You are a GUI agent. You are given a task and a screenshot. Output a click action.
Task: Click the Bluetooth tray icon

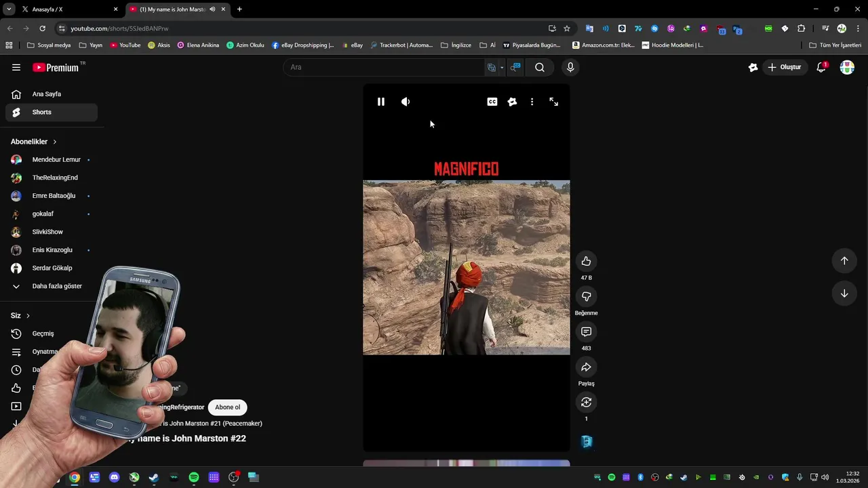tap(640, 477)
